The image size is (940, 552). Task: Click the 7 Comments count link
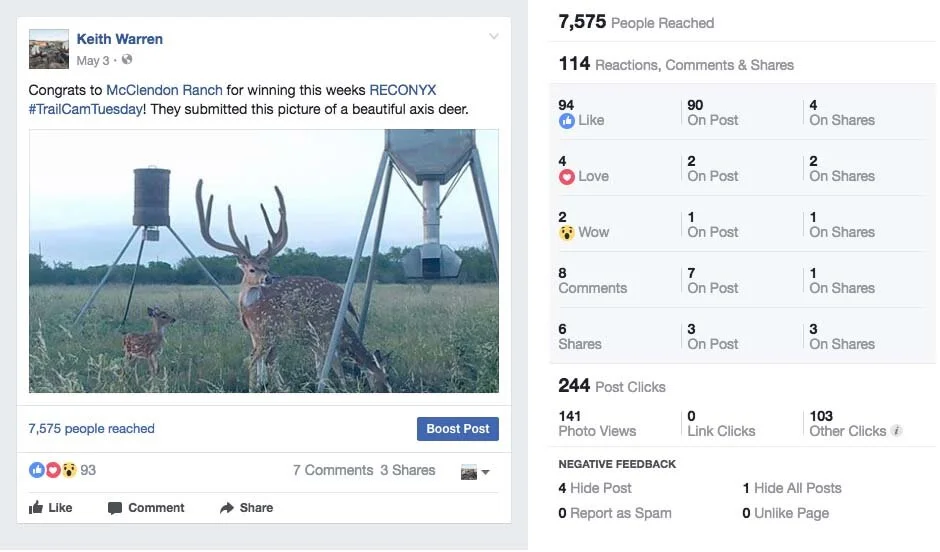tap(333, 470)
